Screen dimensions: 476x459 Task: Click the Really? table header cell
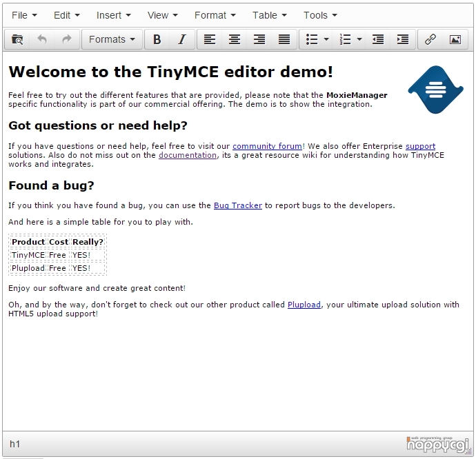tap(88, 242)
